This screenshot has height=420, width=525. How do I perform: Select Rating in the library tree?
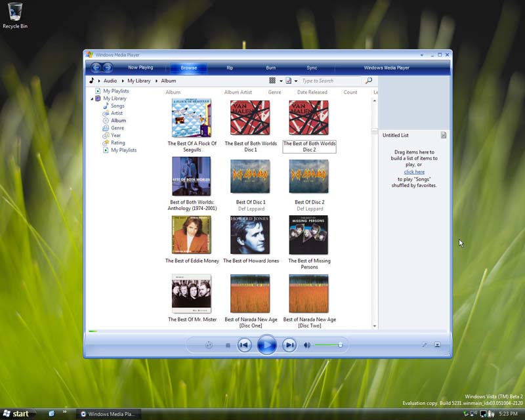117,142
